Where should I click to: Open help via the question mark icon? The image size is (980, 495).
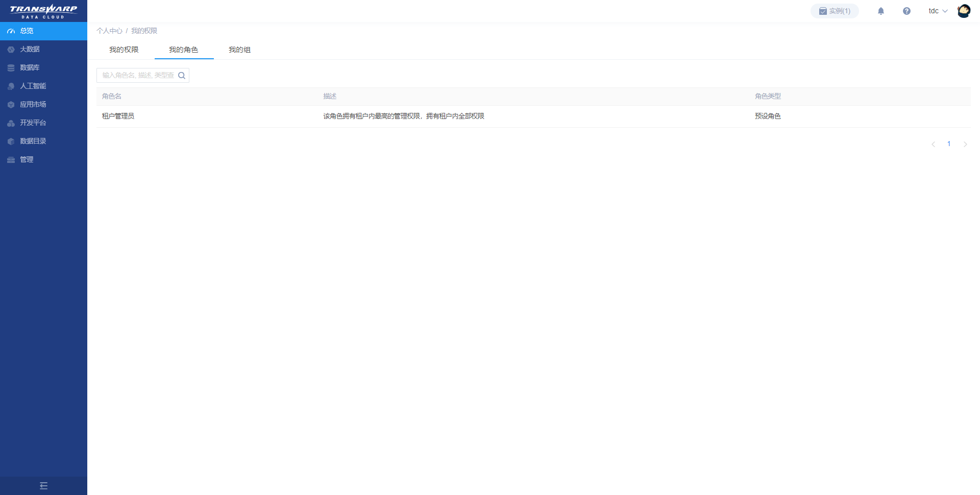tap(906, 11)
